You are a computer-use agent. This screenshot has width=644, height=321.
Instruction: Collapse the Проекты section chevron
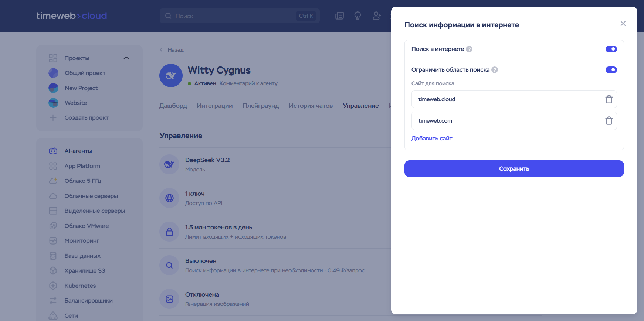coord(126,58)
